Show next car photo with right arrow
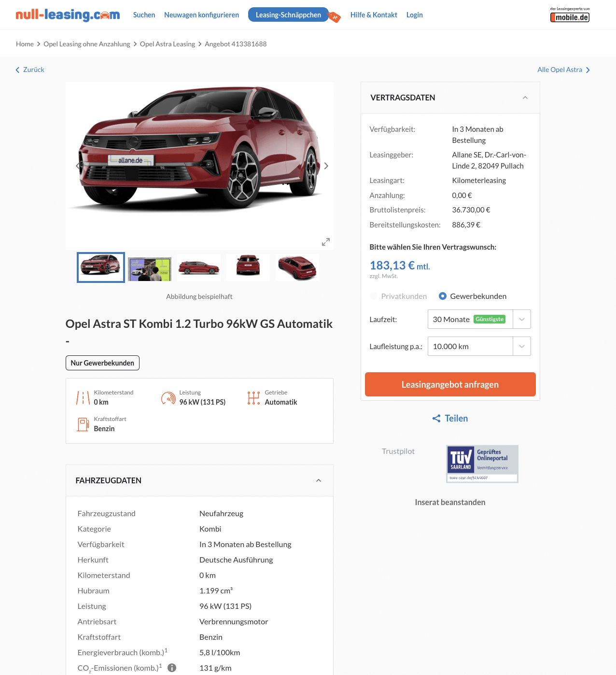Image resolution: width=616 pixels, height=675 pixels. [x=326, y=166]
